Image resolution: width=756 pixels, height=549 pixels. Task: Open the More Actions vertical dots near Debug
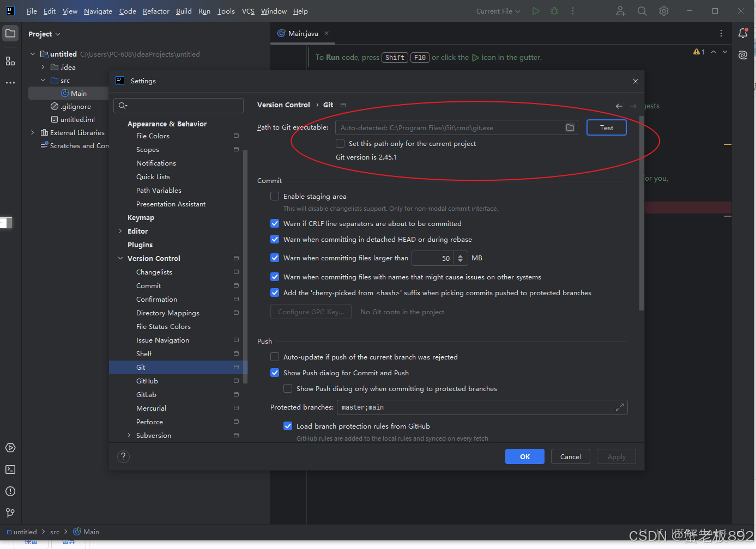(573, 11)
